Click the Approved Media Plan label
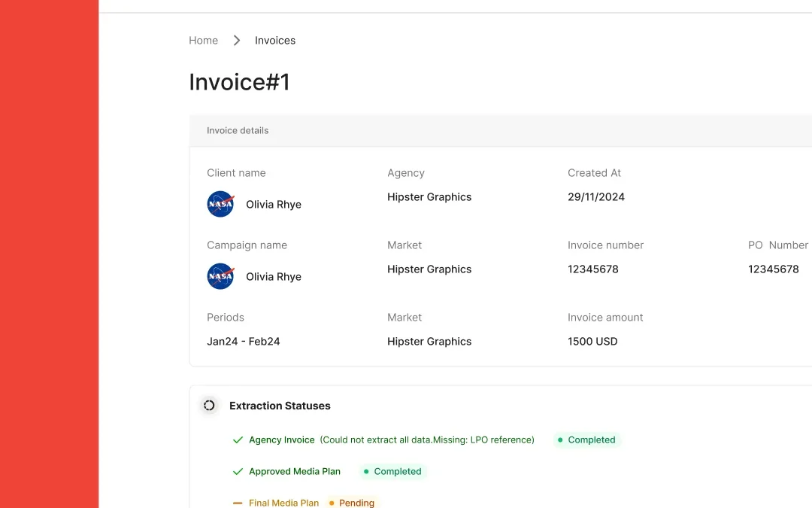Viewport: 812px width, 508px height. tap(295, 472)
